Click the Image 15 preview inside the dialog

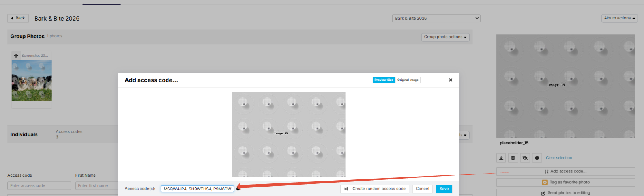pos(288,134)
